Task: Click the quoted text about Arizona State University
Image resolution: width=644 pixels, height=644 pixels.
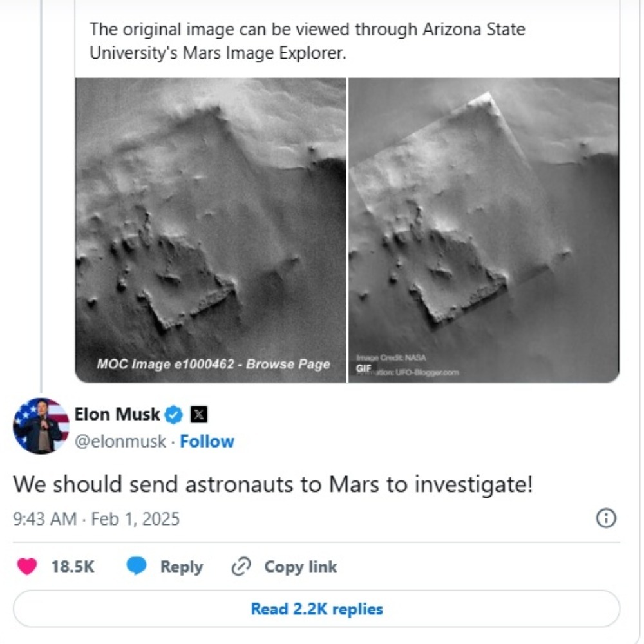Action: 307,41
